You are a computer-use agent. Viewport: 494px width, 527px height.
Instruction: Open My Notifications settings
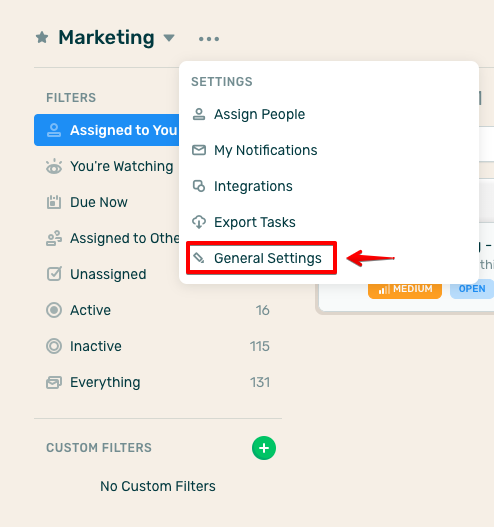[x=255, y=150]
